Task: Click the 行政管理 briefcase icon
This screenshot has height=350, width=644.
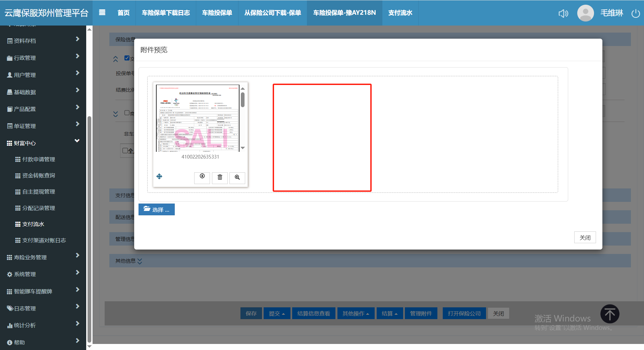Action: [x=10, y=58]
